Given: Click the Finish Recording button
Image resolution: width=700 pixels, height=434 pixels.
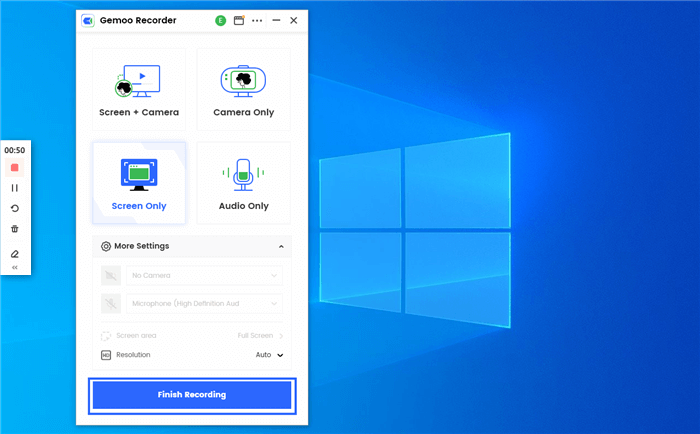Looking at the screenshot, I should 192,395.
